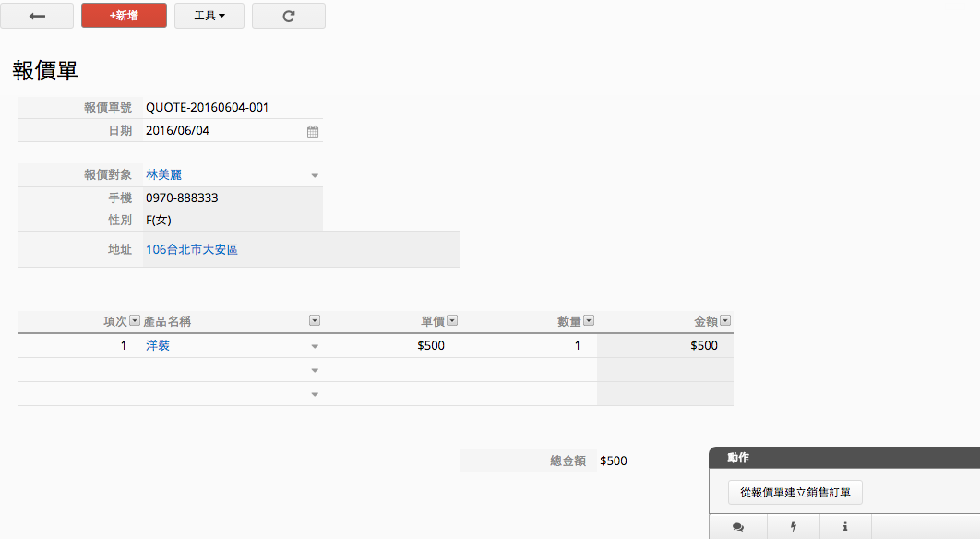Screen dimensions: 980x550
Task: Open the date calendar picker icon
Action: point(313,131)
